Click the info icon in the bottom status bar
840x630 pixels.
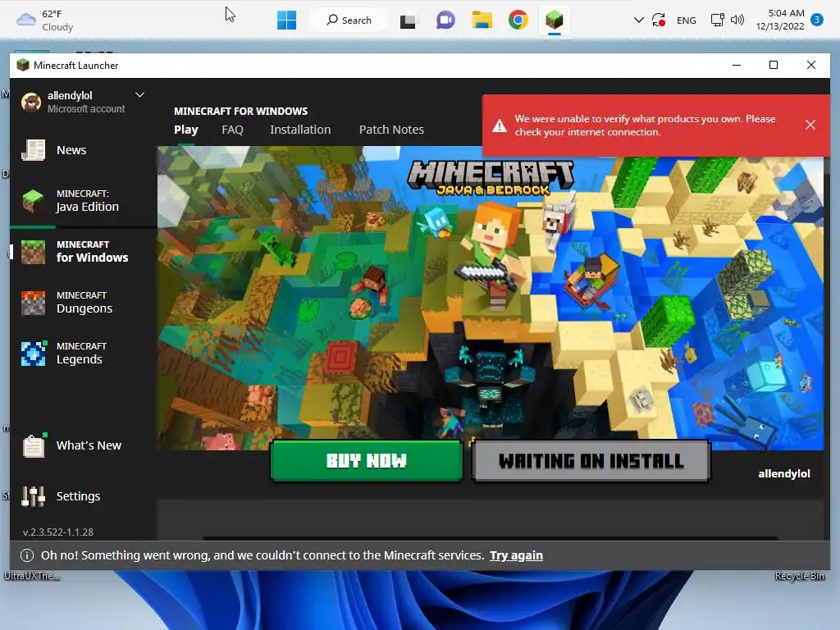[x=27, y=555]
